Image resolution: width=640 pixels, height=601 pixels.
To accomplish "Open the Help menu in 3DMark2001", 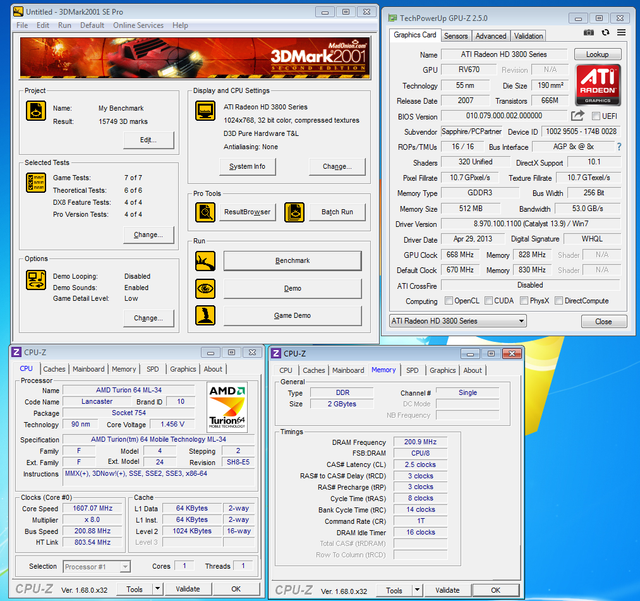I will point(180,25).
